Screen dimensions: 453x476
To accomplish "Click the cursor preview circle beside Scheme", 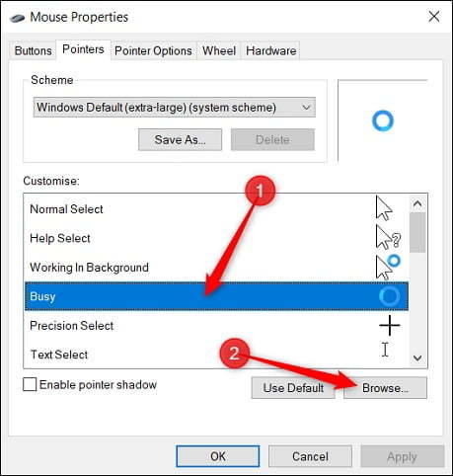I will point(383,120).
